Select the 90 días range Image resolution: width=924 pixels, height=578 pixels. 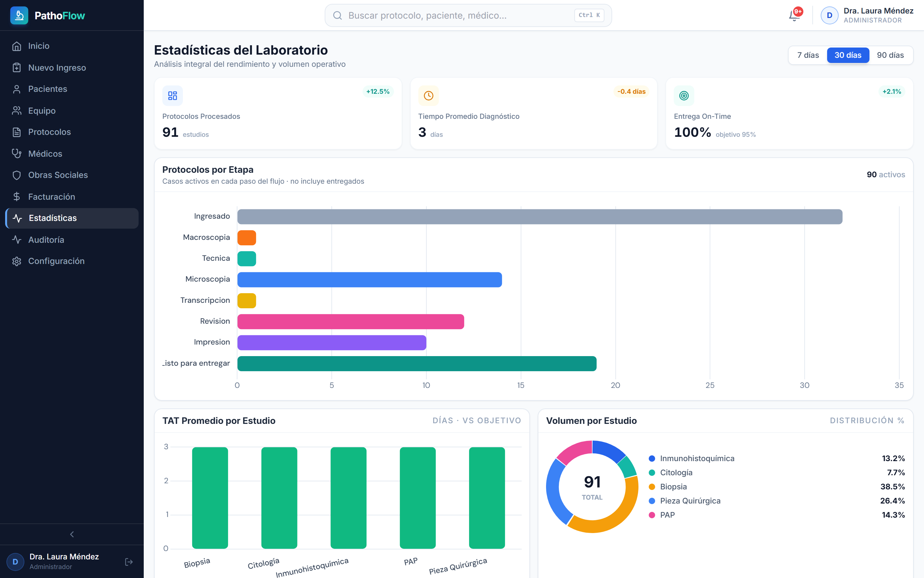tap(890, 55)
